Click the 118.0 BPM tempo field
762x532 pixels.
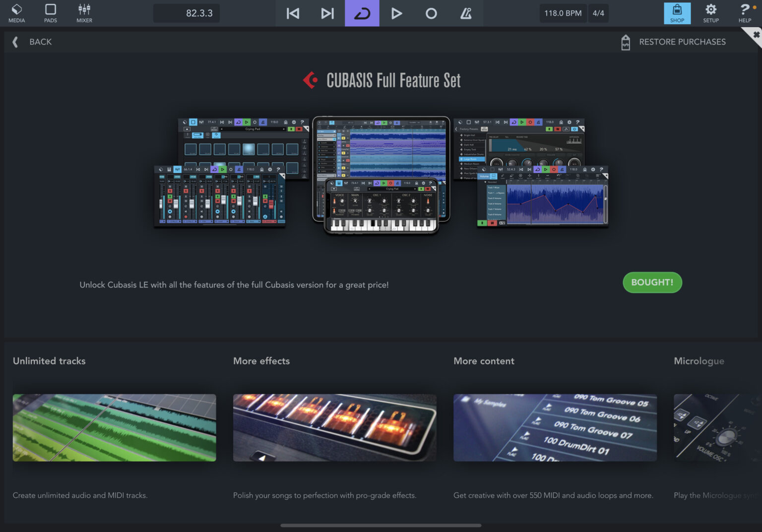click(563, 13)
